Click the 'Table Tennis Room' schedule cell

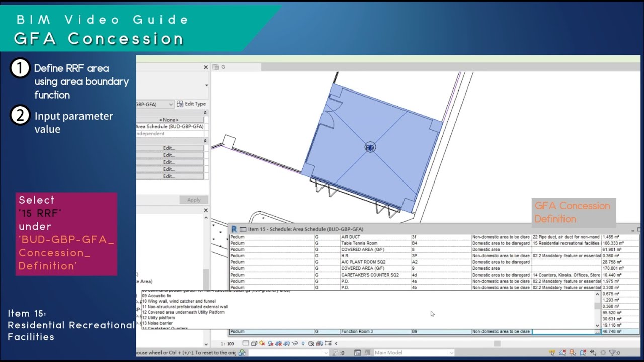click(x=375, y=243)
